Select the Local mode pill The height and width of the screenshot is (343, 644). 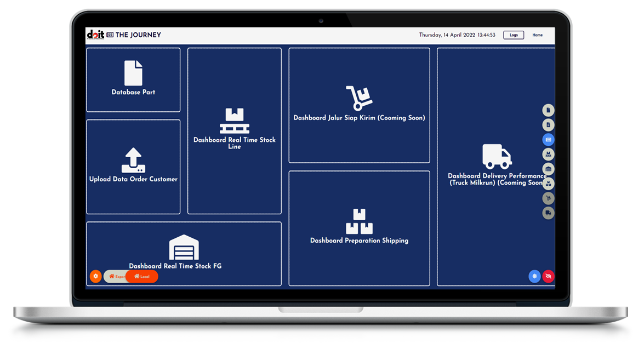pos(142,277)
